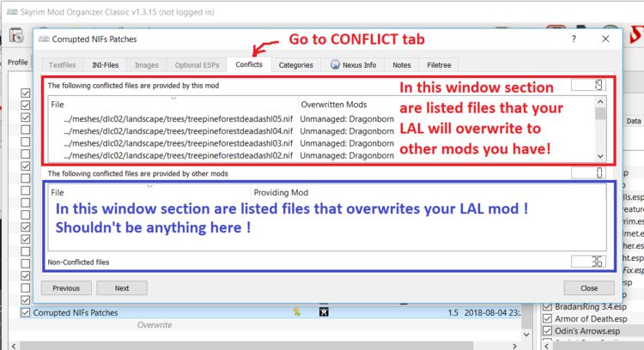This screenshot has width=644, height=350.
Task: Click Non-Conflicted files count field
Action: [x=588, y=262]
